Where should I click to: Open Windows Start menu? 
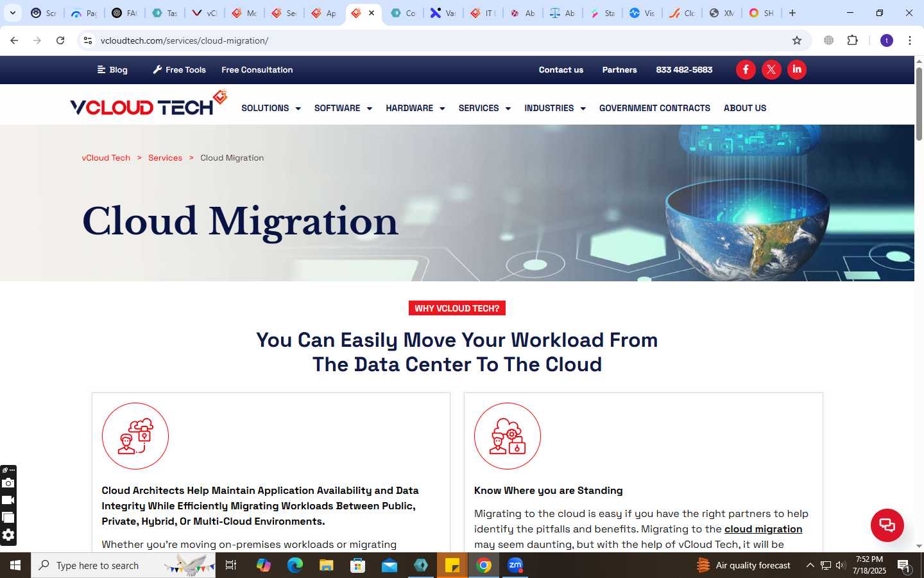coord(15,565)
